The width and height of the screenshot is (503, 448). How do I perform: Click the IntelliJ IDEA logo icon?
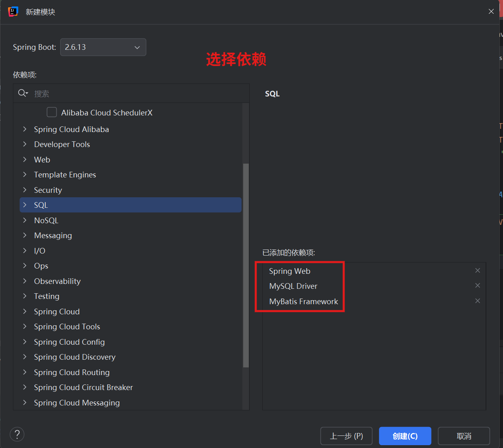(x=13, y=12)
